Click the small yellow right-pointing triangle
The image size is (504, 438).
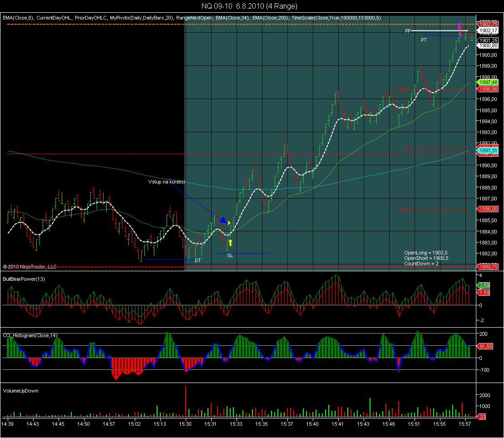click(229, 223)
